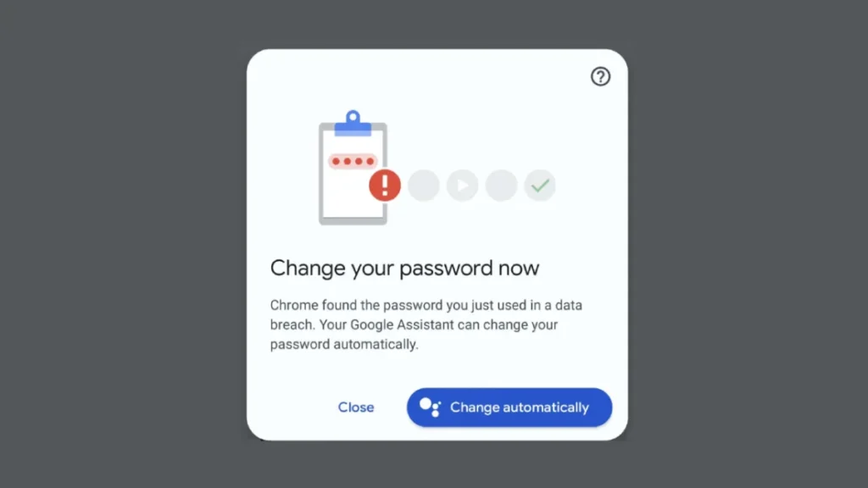The width and height of the screenshot is (868, 488).
Task: Click the clipboard illustration body
Action: click(x=353, y=173)
